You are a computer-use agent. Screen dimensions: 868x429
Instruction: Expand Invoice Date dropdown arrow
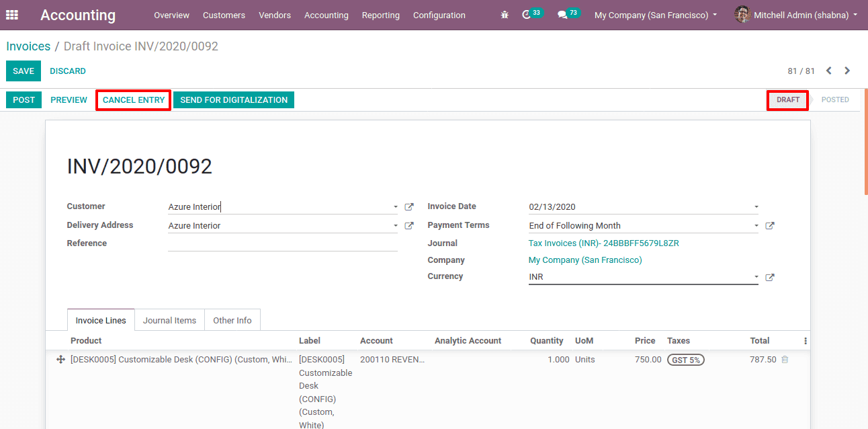[x=756, y=207]
